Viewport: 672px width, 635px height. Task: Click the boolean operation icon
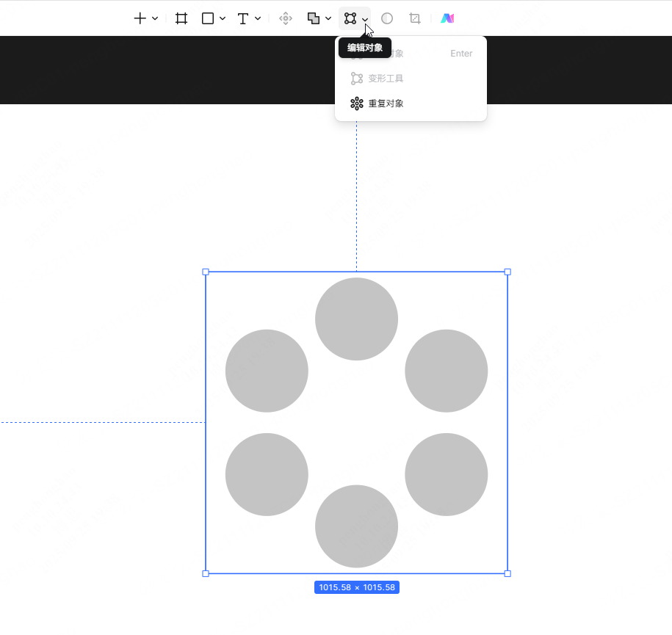314,18
